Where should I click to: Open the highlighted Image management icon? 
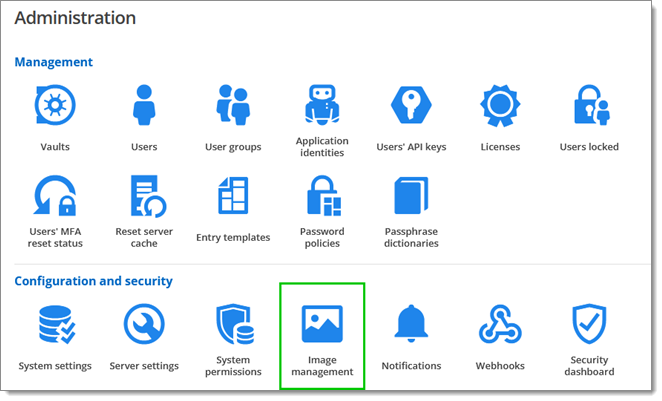pos(322,325)
